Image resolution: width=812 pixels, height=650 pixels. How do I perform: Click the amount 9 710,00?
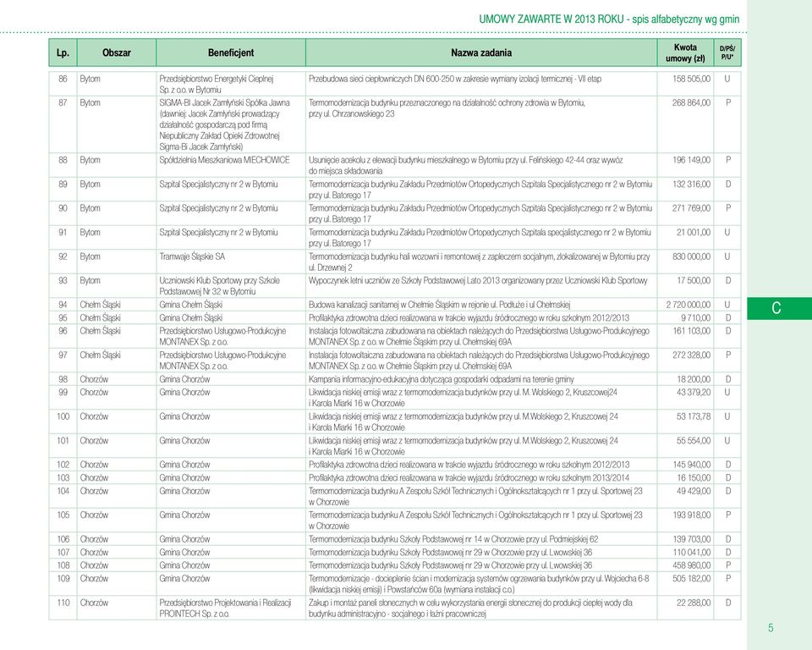[696, 317]
